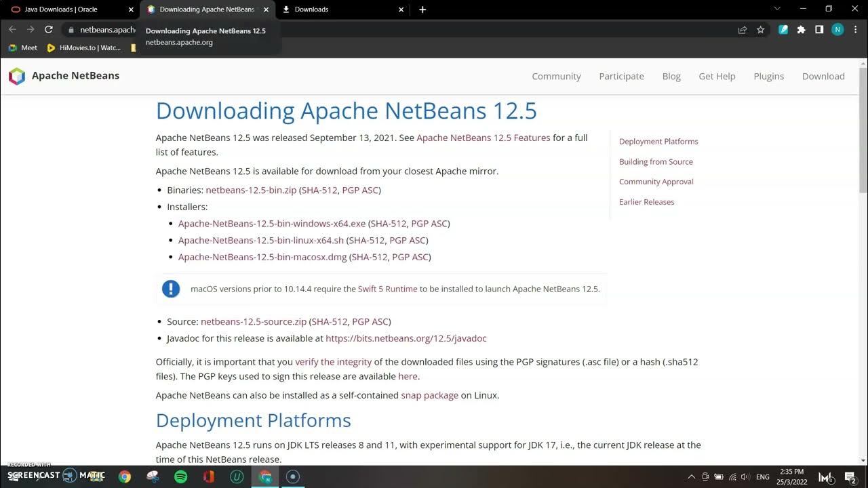Jump to Earlier Releases in sidebar
The width and height of the screenshot is (868, 488).
646,202
